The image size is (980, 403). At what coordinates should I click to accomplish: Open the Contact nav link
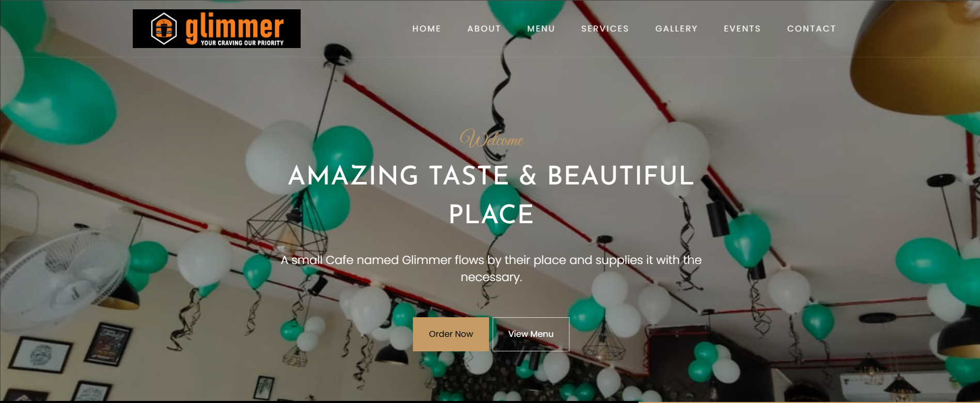click(x=811, y=28)
